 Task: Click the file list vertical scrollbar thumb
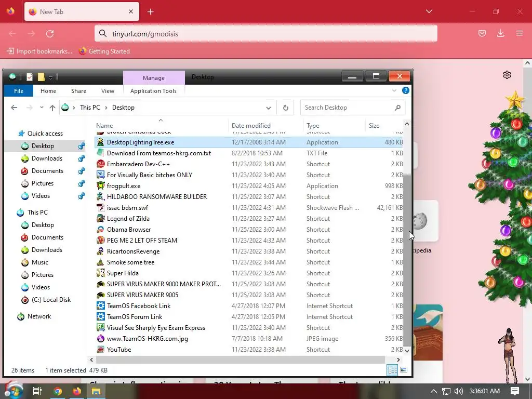pyautogui.click(x=407, y=260)
